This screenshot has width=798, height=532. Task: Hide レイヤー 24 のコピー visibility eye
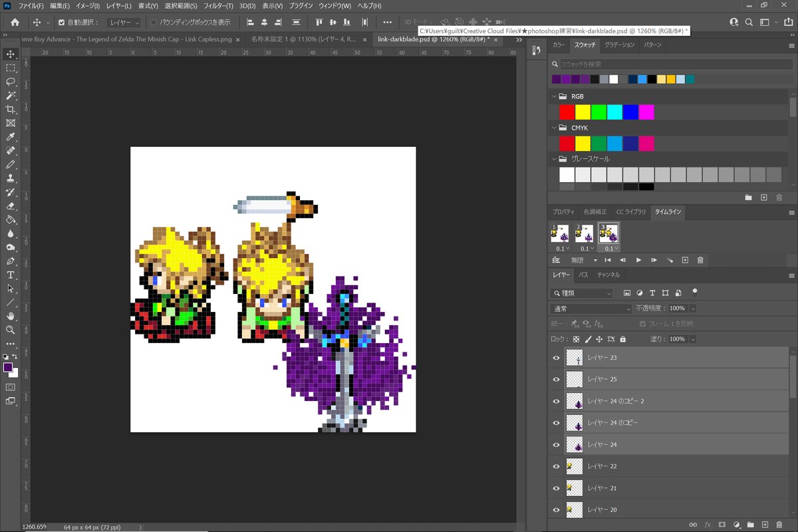[556, 422]
